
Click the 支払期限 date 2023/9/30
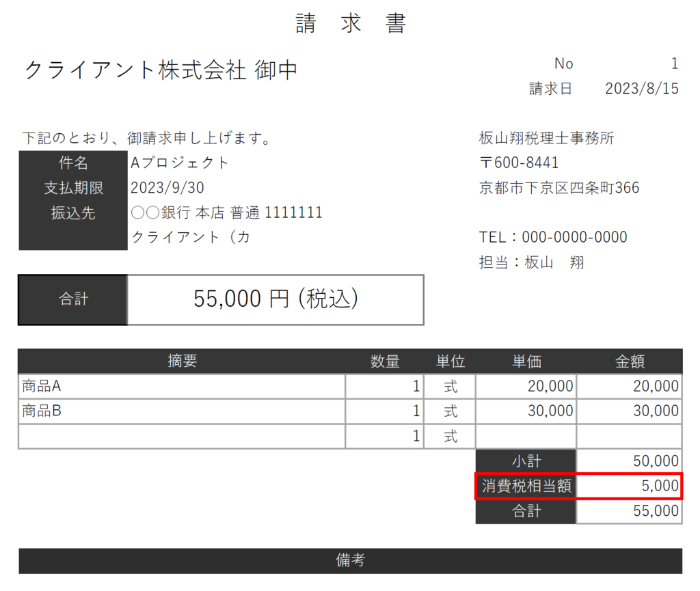point(167,187)
